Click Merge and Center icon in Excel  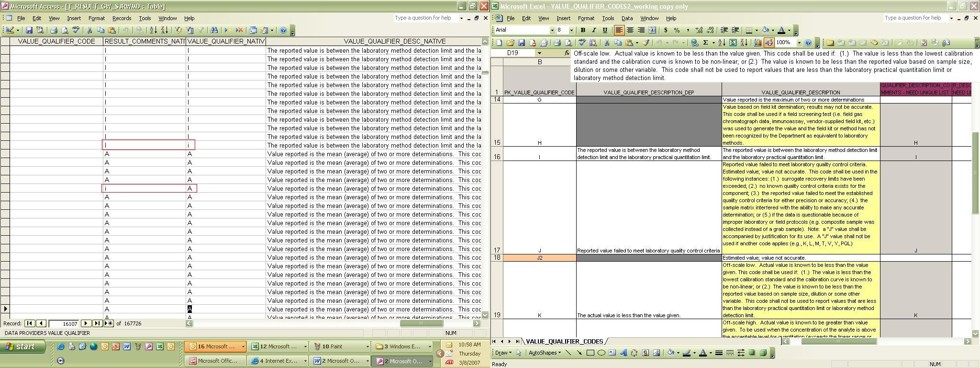coord(652,30)
